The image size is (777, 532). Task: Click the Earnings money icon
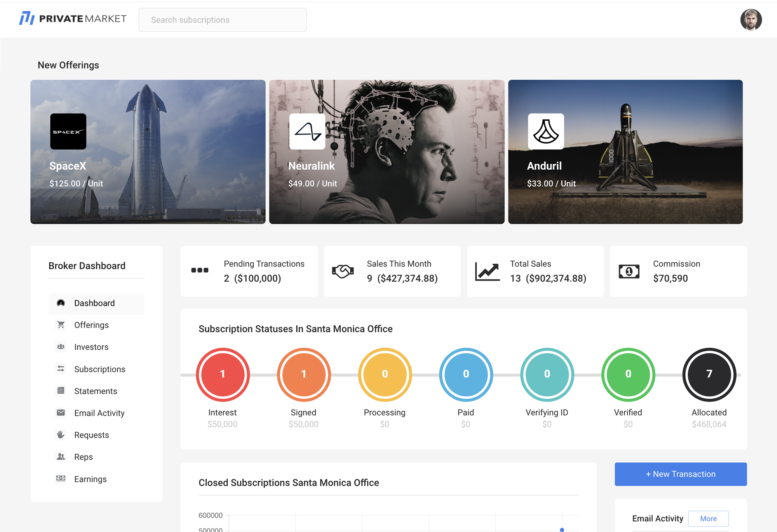coord(61,478)
